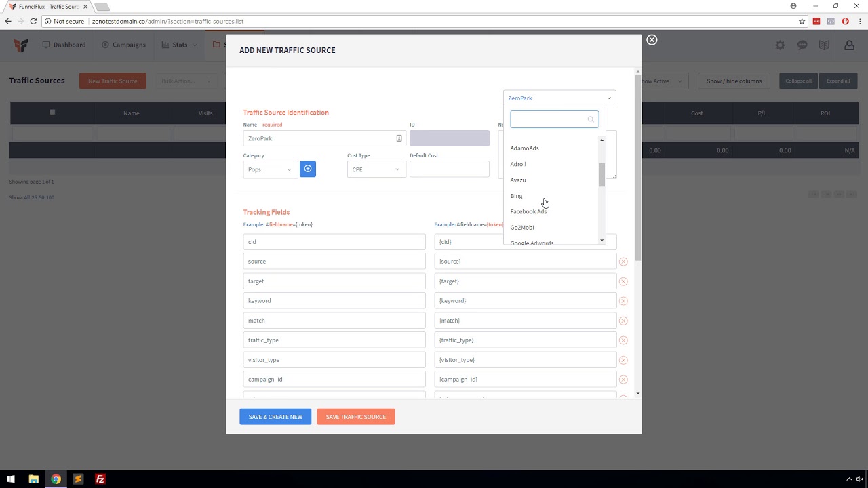Image resolution: width=868 pixels, height=488 pixels.
Task: Click Save Traffic Source
Action: (356, 417)
